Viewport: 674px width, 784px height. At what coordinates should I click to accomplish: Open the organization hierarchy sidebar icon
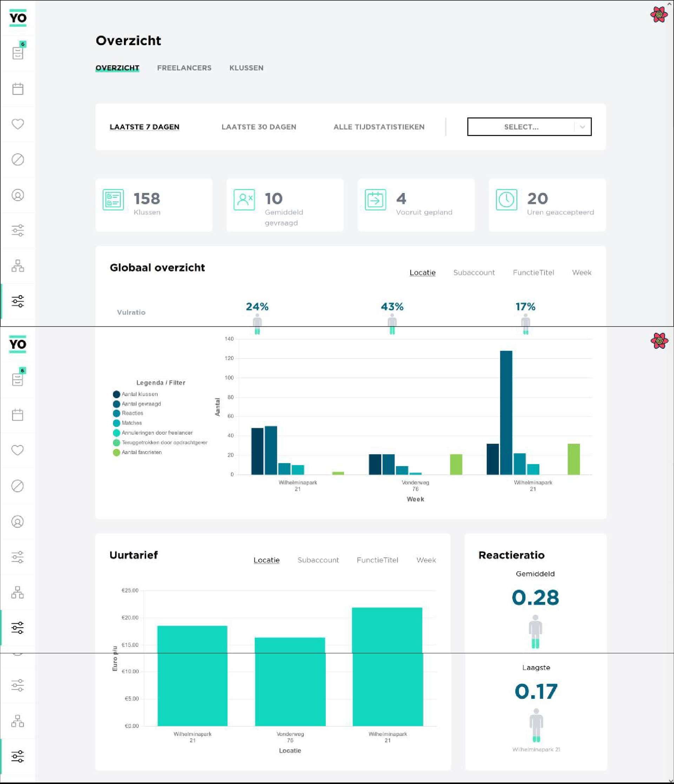click(18, 266)
